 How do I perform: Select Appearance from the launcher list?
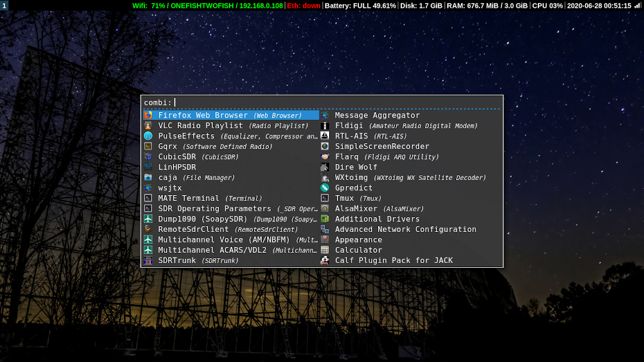358,239
